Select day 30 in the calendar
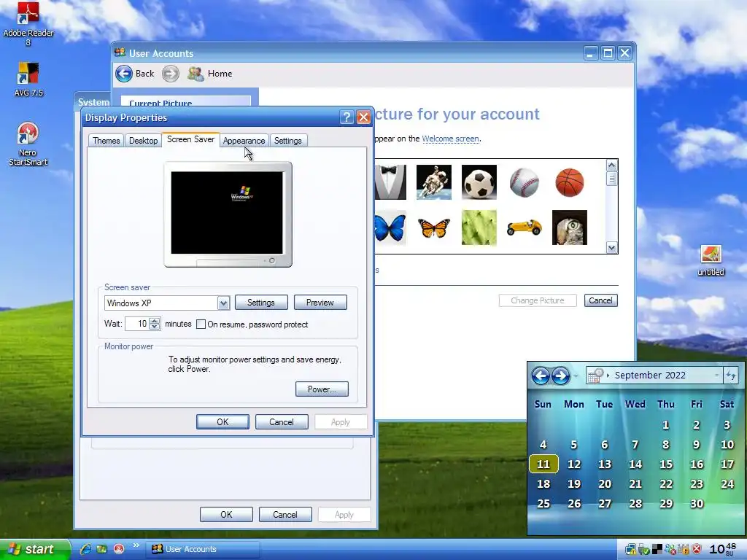This screenshot has width=747, height=560. (697, 504)
